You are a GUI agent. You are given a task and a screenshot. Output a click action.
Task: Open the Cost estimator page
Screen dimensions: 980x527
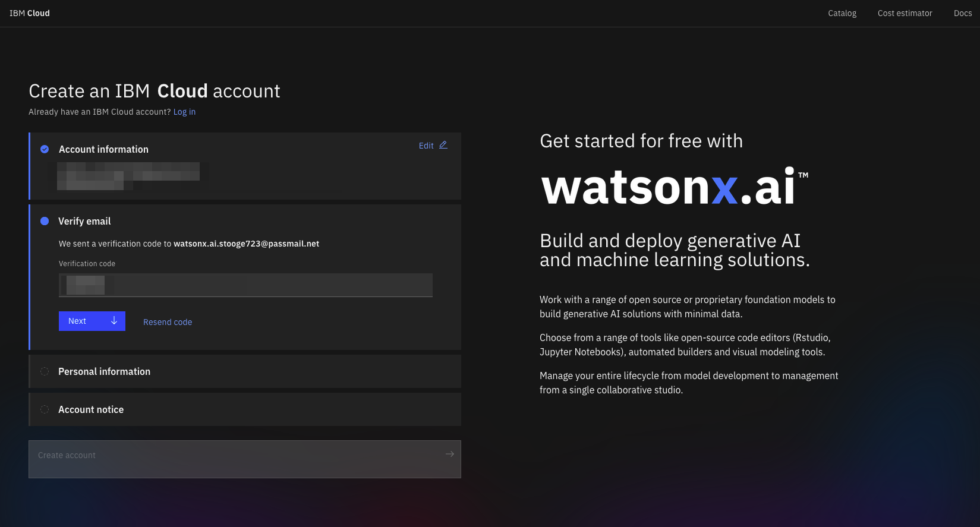coord(905,13)
